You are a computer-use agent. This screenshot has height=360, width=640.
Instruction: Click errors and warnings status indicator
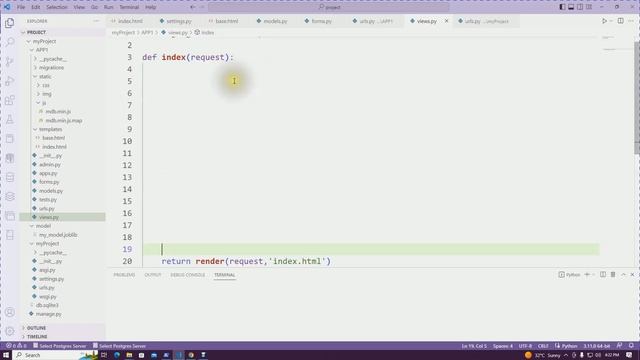[x=16, y=346]
